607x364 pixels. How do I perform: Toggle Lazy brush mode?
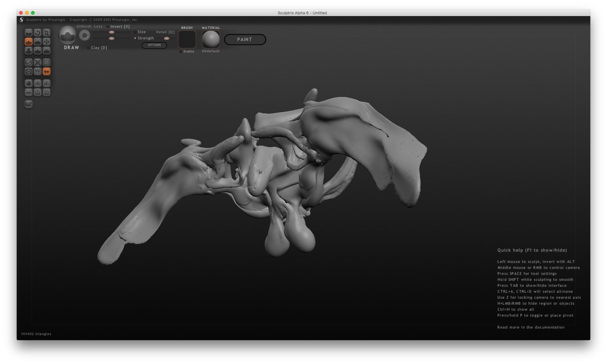[x=98, y=26]
